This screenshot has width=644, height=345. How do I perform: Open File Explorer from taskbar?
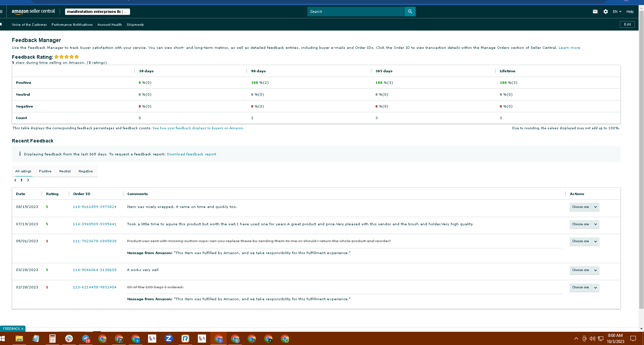click(19, 339)
